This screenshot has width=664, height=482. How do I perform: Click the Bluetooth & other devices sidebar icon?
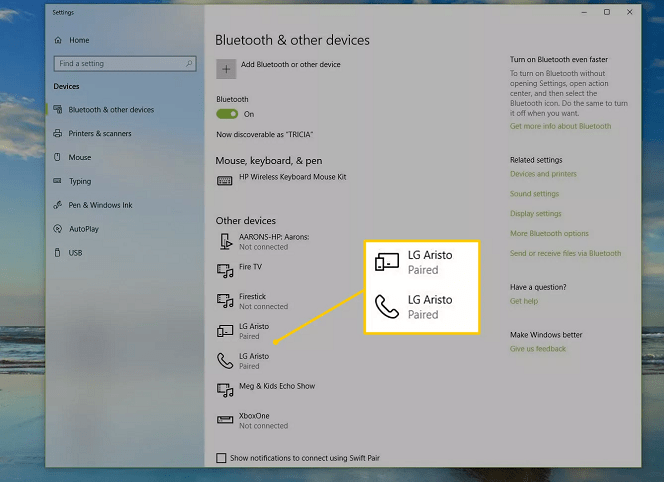(x=58, y=109)
